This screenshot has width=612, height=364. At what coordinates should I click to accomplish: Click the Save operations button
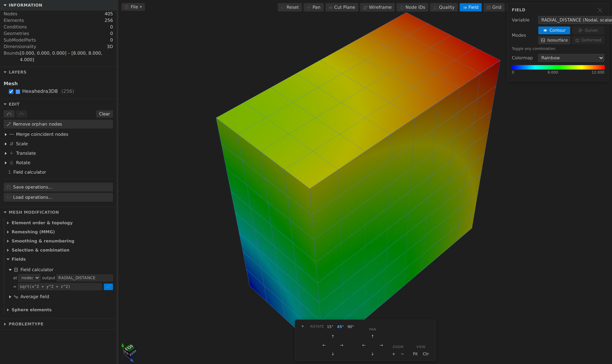coord(58,187)
